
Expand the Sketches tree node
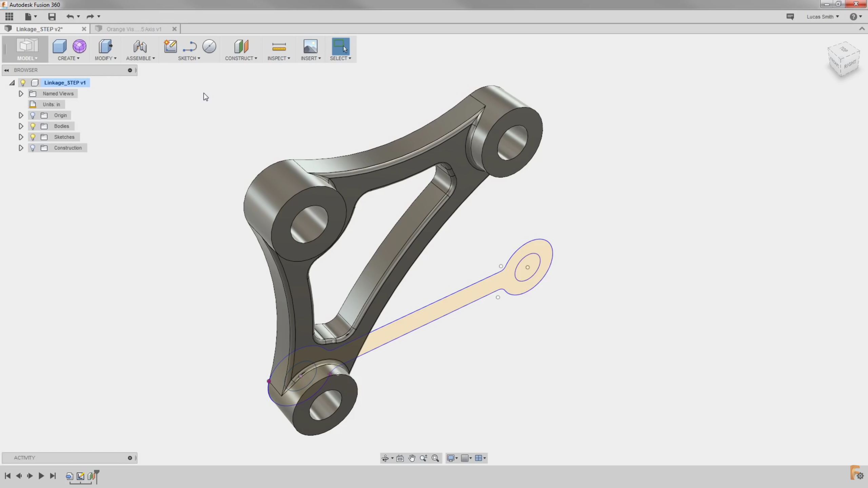[21, 137]
